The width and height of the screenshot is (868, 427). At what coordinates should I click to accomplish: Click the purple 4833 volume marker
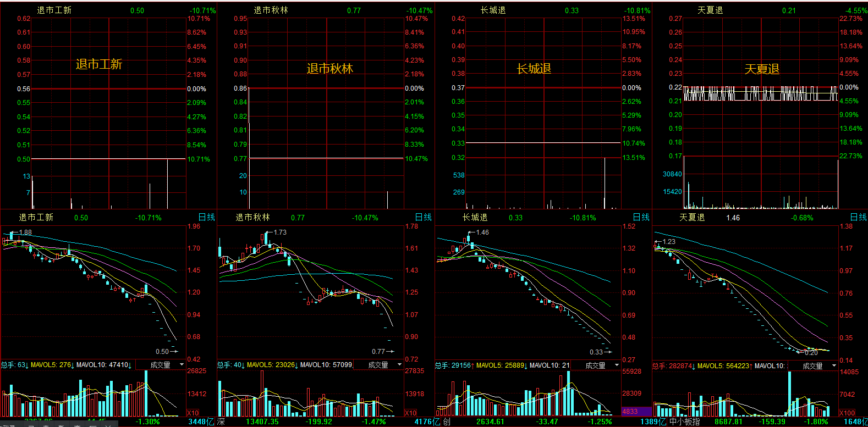[630, 411]
